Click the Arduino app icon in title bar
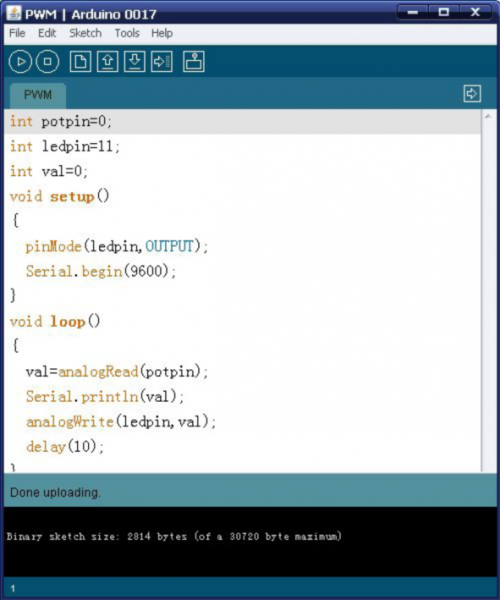This screenshot has width=500, height=600. [14, 13]
